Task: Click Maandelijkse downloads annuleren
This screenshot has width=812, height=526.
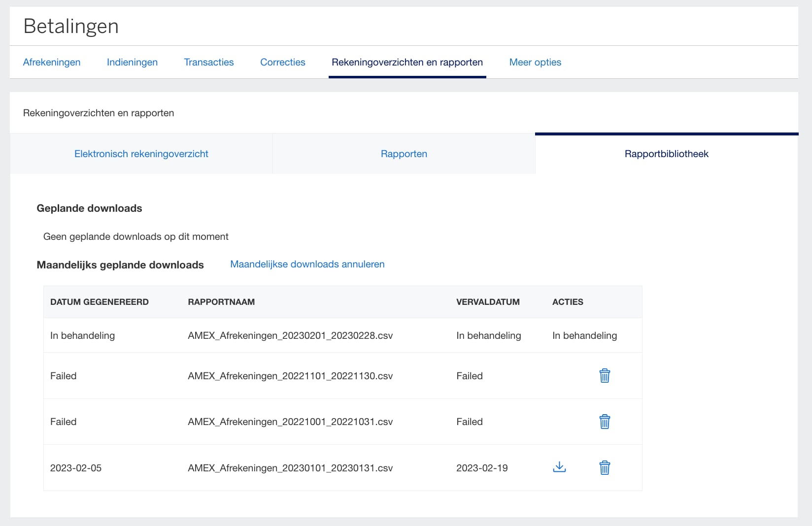Action: (x=307, y=264)
